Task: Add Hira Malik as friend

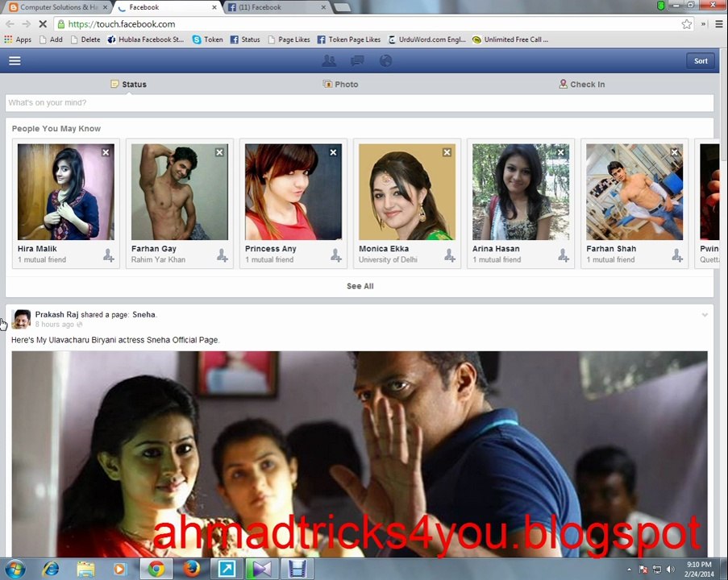Action: 109,255
